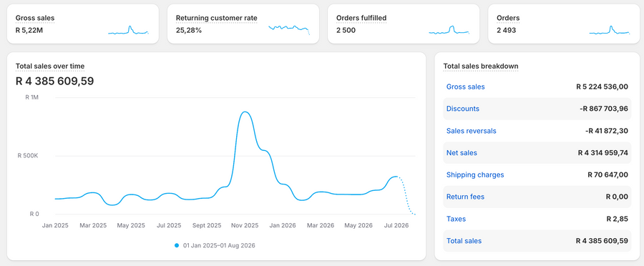The image size is (644, 266).
Task: Click the R 4 385 609,59 chart total
Action: pos(54,82)
